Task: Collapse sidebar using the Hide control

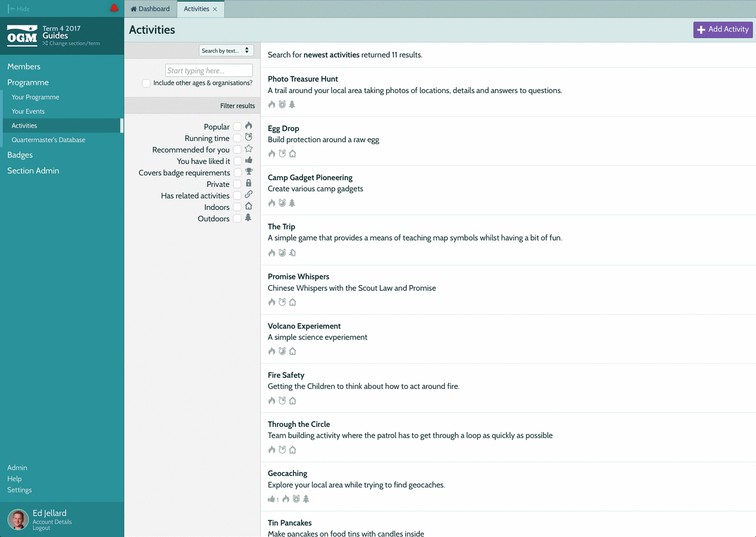Action: (19, 9)
